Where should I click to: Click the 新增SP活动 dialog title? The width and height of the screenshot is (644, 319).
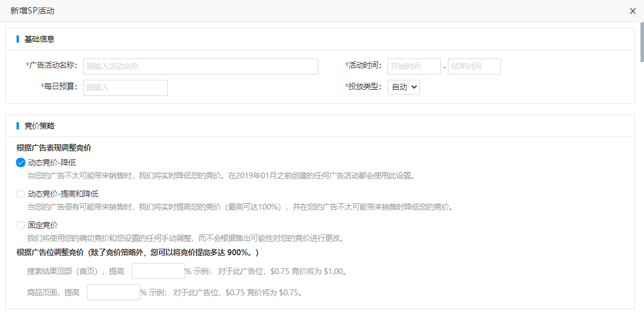[x=32, y=11]
